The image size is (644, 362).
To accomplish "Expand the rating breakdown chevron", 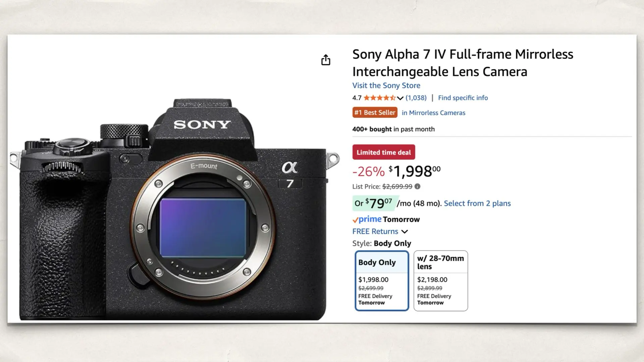I will point(400,98).
